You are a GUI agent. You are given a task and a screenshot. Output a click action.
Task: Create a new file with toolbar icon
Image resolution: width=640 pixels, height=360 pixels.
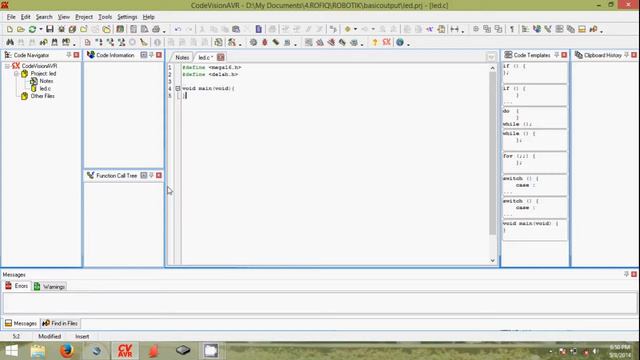tap(9, 29)
